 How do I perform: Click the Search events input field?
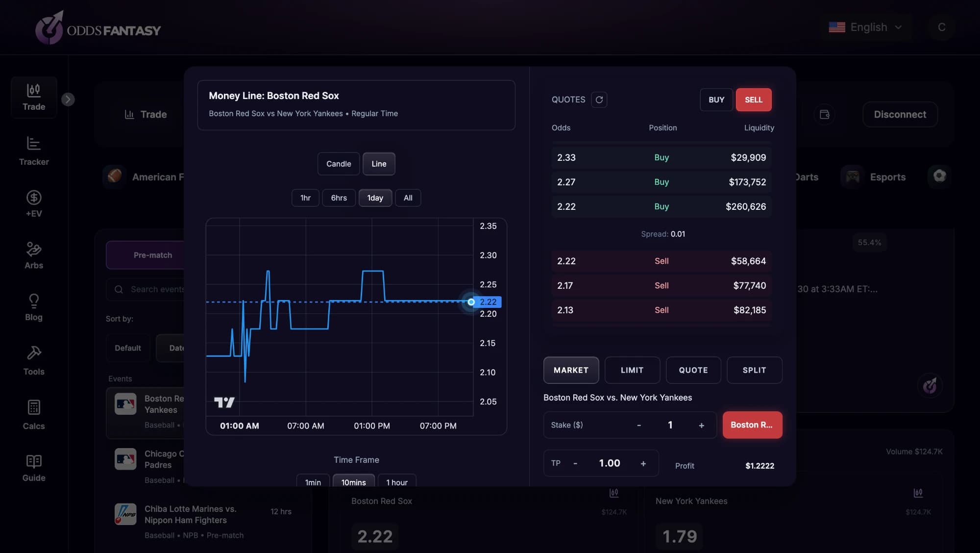pyautogui.click(x=146, y=289)
